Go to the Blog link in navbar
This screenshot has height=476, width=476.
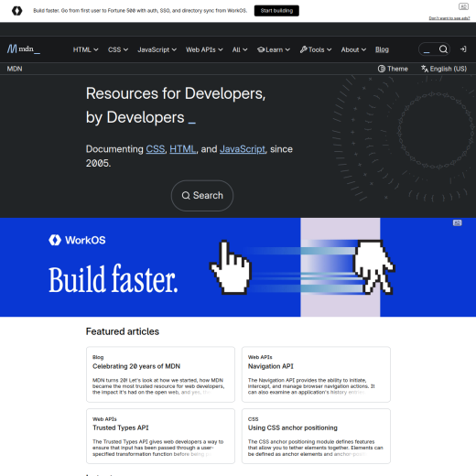[382, 49]
